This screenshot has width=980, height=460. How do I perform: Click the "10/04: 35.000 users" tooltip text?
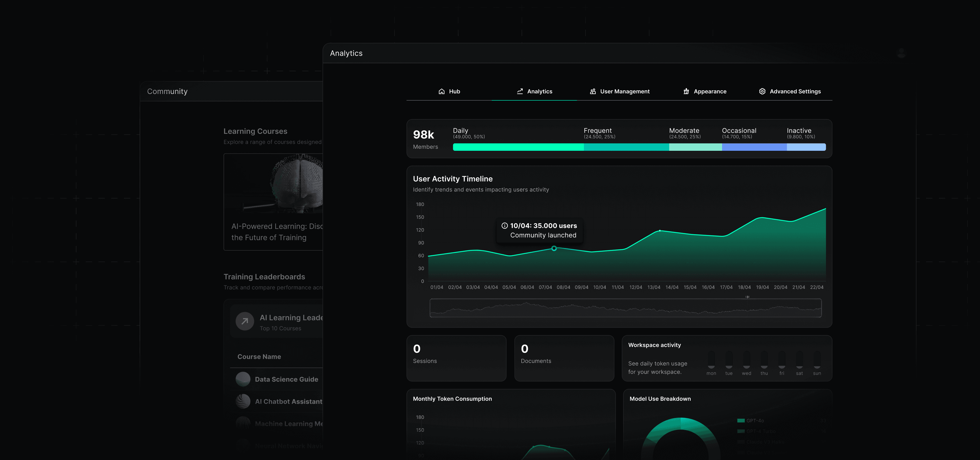pyautogui.click(x=543, y=226)
